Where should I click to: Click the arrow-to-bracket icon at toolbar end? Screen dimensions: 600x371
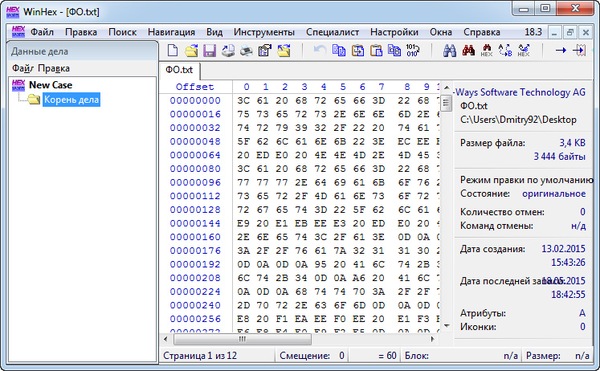coord(579,50)
